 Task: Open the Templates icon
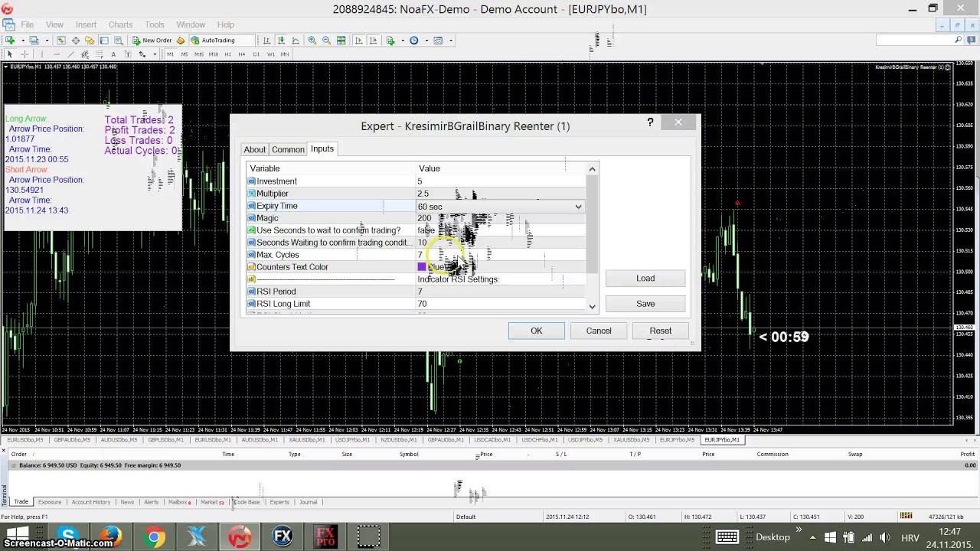pos(439,40)
